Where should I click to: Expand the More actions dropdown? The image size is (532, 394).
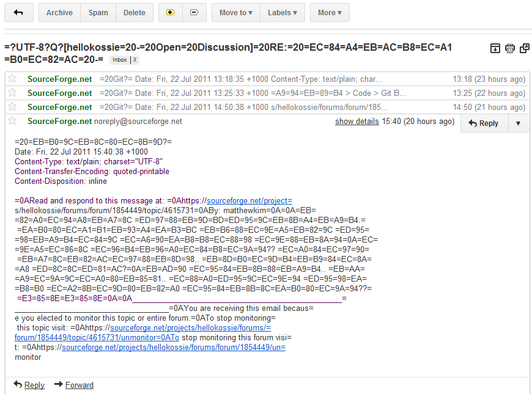tap(330, 12)
